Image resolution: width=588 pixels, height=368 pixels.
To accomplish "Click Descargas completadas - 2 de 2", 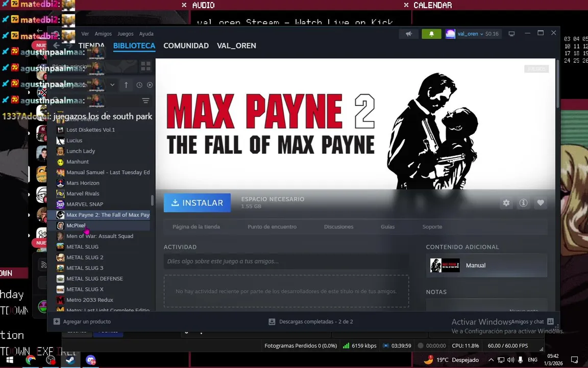I will pyautogui.click(x=316, y=321).
